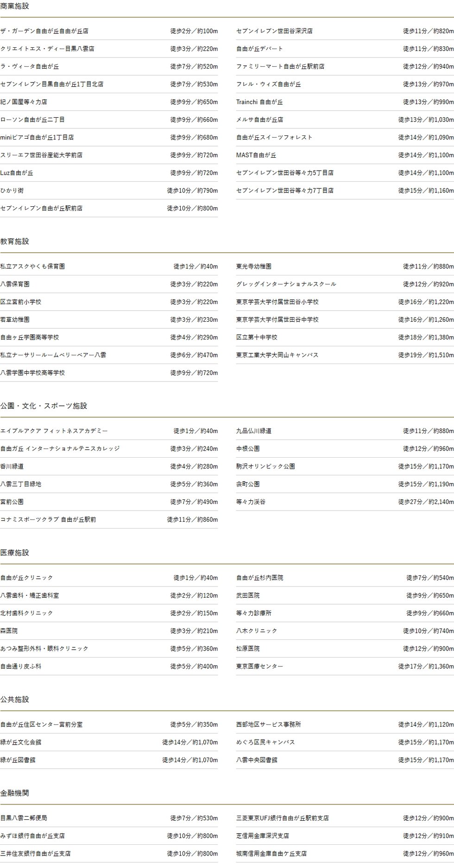Click スリーエフ世田谷産能大学前店 row
Screen dimensions: 454x868
[109, 155]
